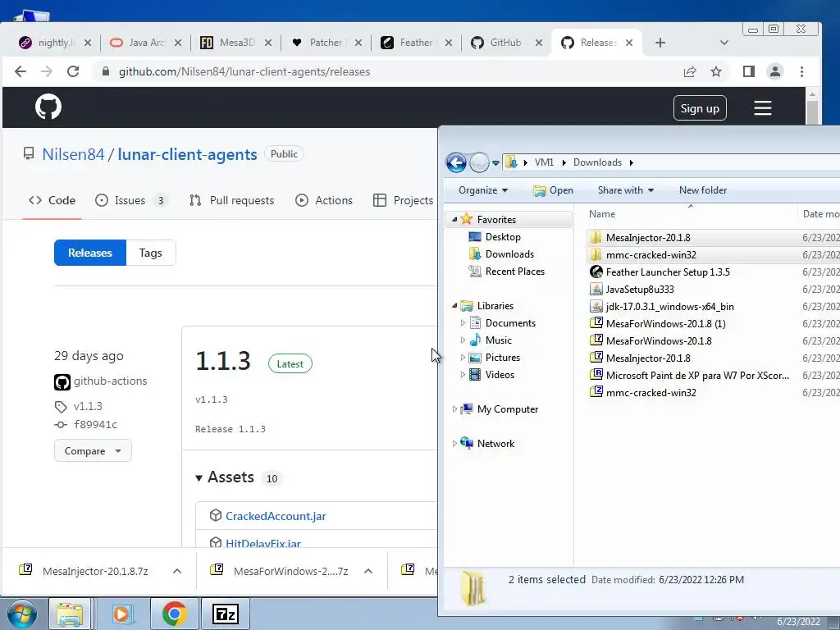Open the Chrome side panel icon
This screenshot has width=840, height=630.
click(x=748, y=71)
